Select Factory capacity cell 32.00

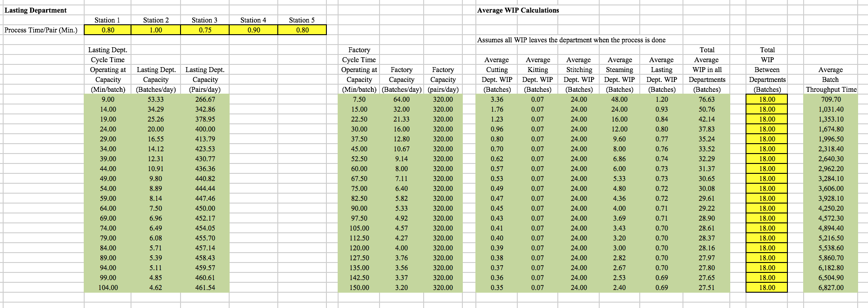click(402, 109)
